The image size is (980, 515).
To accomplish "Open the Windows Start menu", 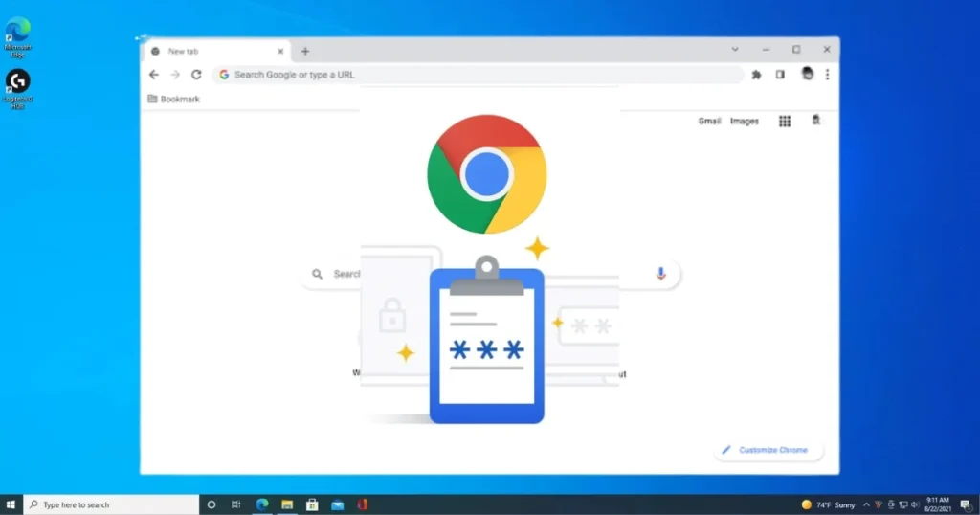I will click(x=11, y=504).
